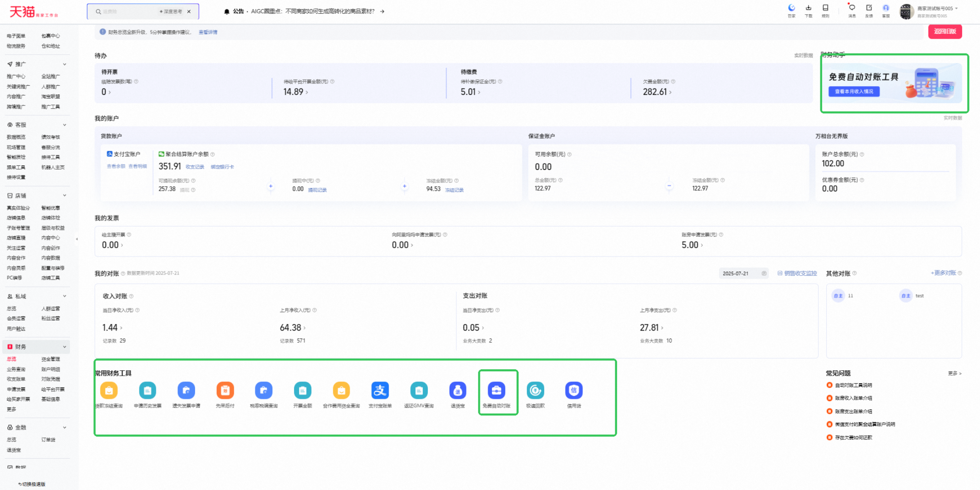Click the red 返回旧版 button

[945, 31]
